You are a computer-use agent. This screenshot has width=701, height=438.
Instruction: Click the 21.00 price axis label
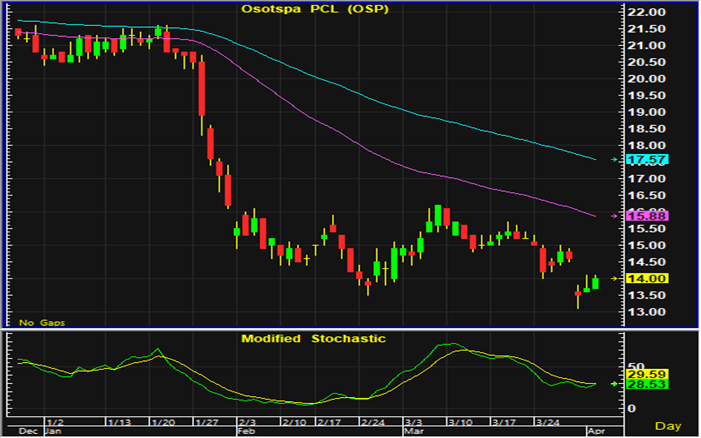point(646,46)
